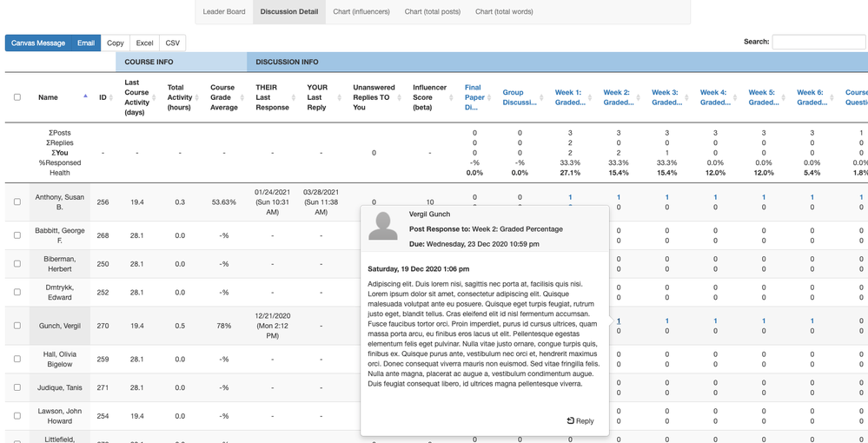Click the name Judique, Tanis
This screenshot has height=443, width=868.
coord(58,387)
